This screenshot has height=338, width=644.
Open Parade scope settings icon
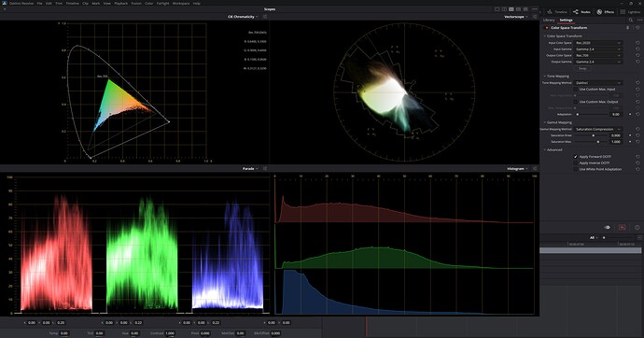tap(265, 168)
